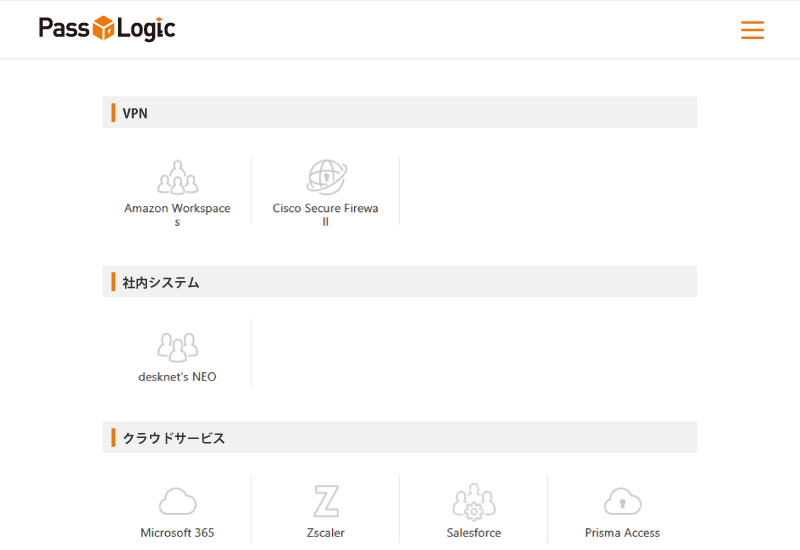The width and height of the screenshot is (800, 550).
Task: Click the Prisma Access text label
Action: (x=622, y=533)
